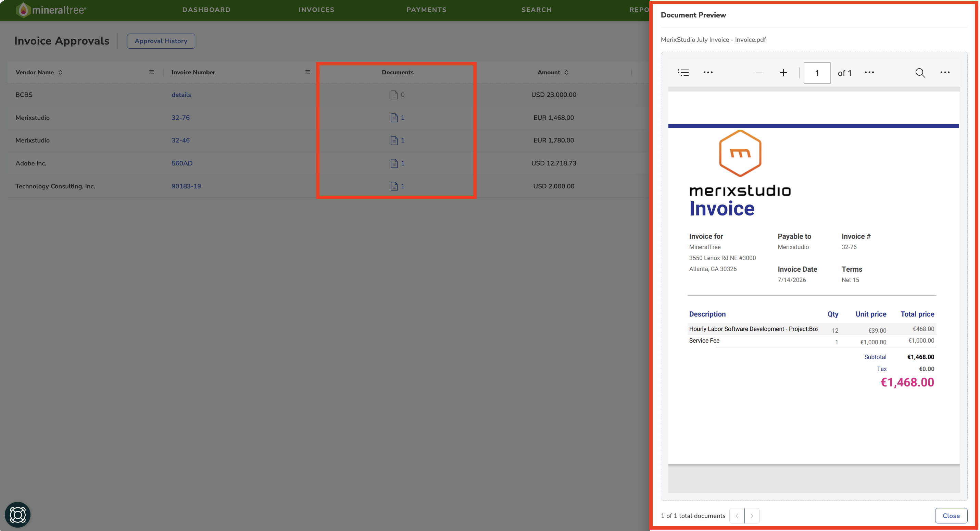Open Vendor Name column menu icon
This screenshot has width=980, height=531.
tap(151, 72)
